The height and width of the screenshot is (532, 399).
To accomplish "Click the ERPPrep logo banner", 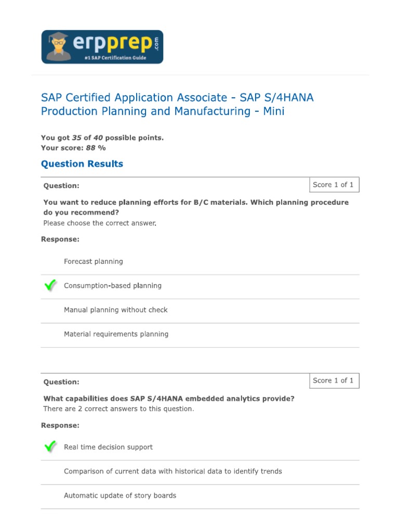I will point(102,47).
